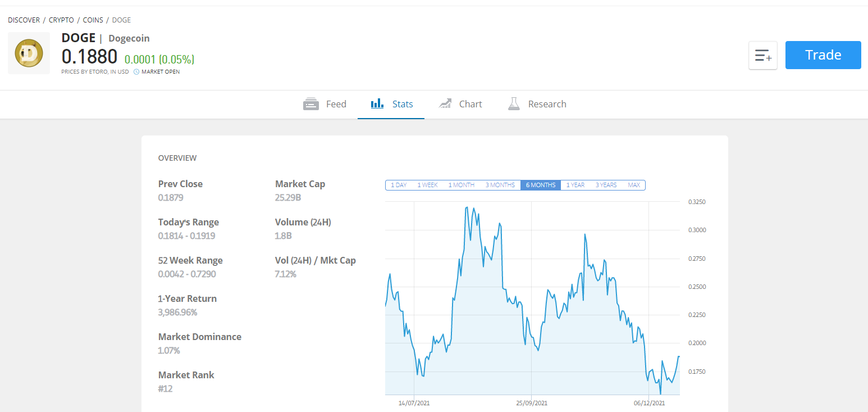Set chart range to 1 DAY
Screen dimensions: 868x412
click(x=399, y=185)
